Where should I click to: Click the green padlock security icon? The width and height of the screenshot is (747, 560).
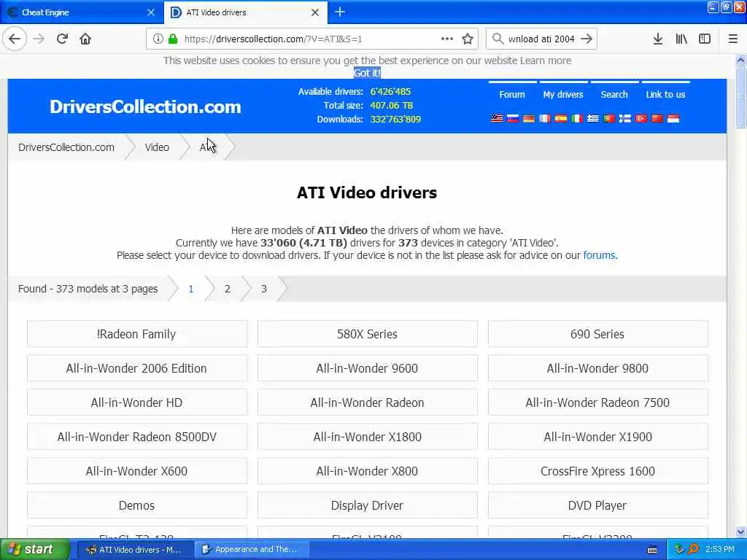[x=173, y=39]
